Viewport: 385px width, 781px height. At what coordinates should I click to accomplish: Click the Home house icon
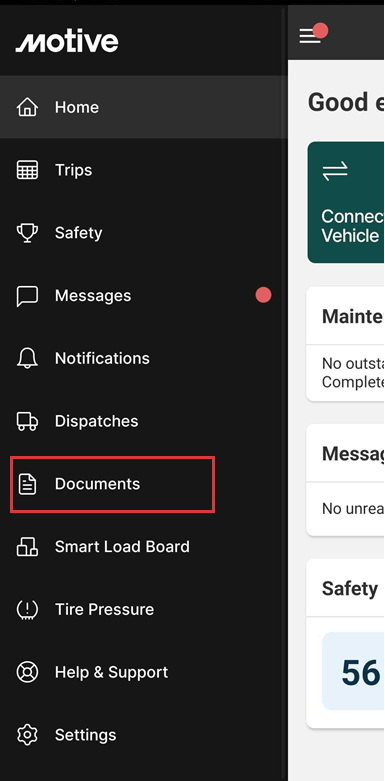[x=27, y=107]
